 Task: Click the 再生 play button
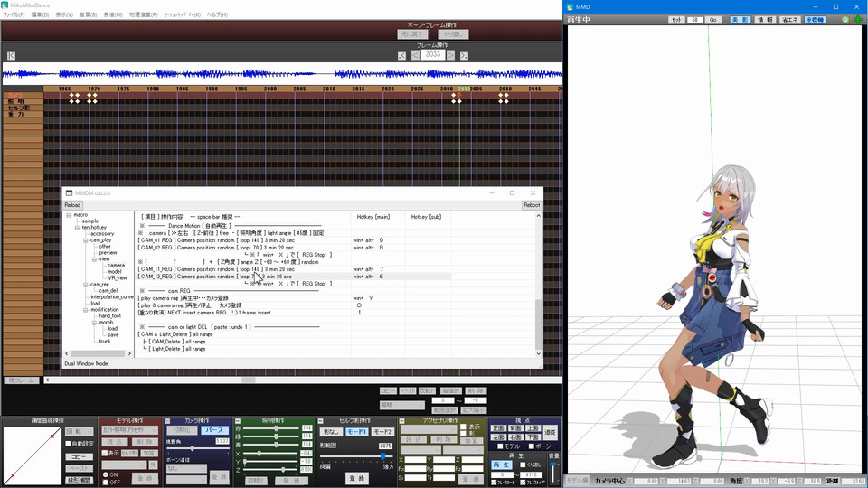[x=502, y=465]
